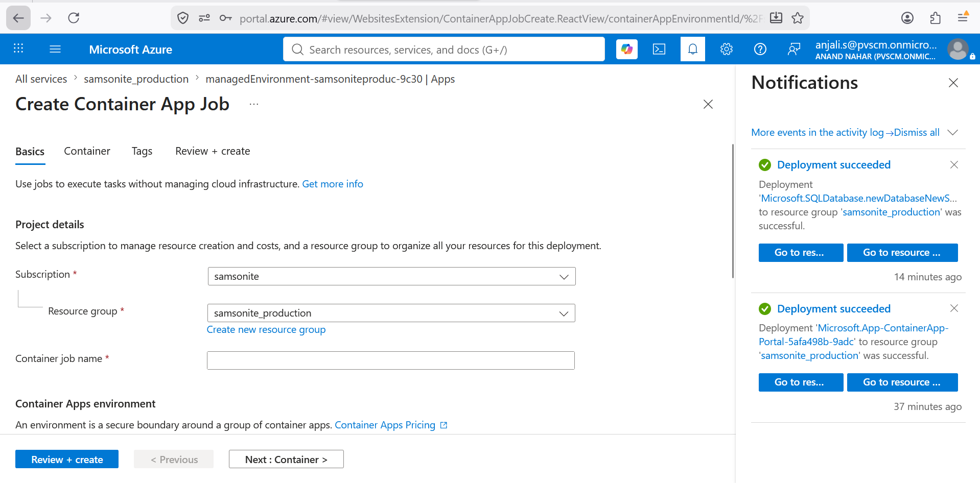The width and height of the screenshot is (980, 483).
Task: Bookmark this page with star icon
Action: pos(798,18)
